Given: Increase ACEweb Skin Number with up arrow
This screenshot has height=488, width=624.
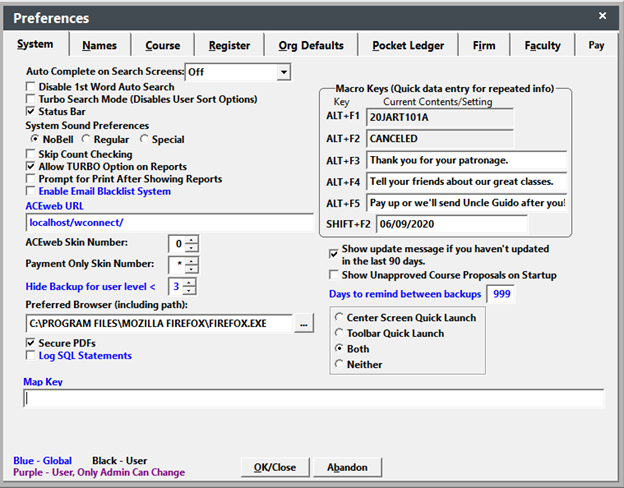Looking at the screenshot, I should (x=191, y=238).
